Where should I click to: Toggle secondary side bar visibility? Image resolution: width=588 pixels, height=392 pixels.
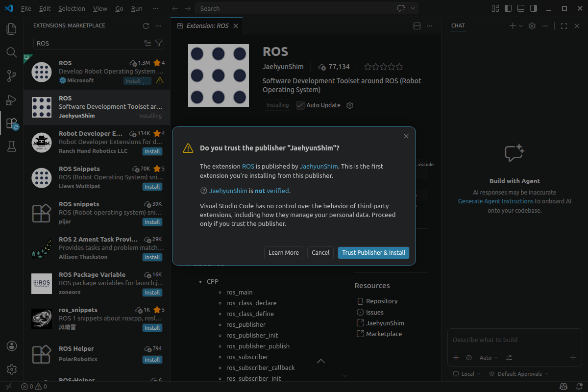[x=534, y=8]
